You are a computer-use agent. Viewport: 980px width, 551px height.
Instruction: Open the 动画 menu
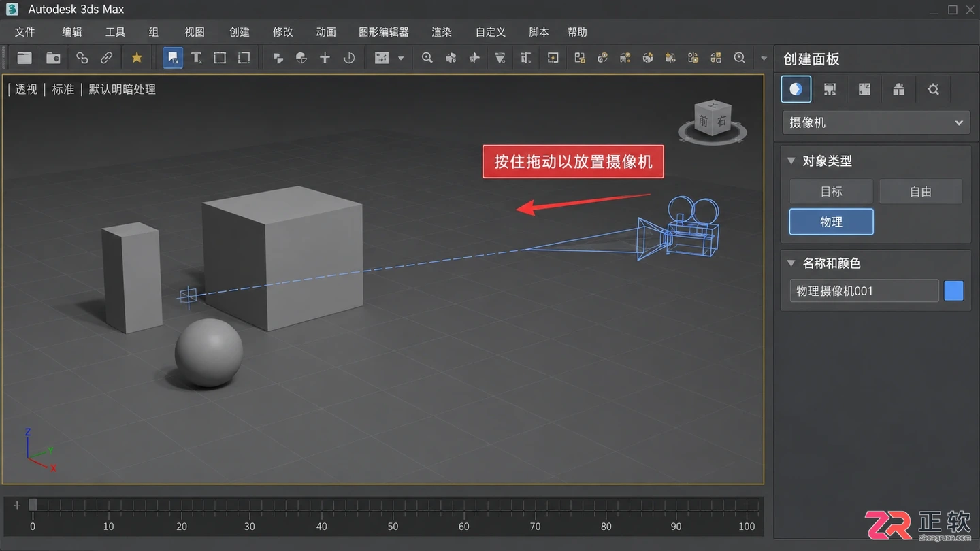click(x=326, y=32)
